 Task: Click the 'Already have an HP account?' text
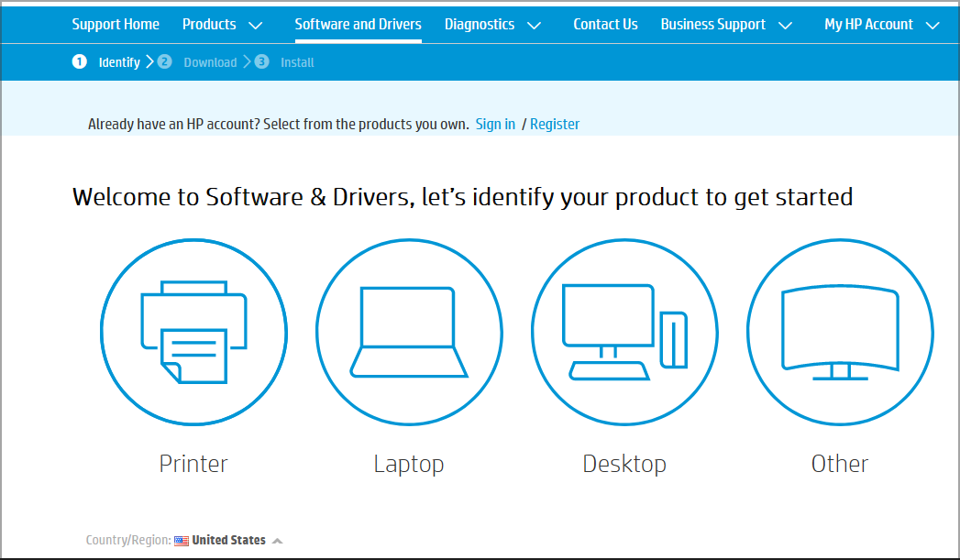coord(176,125)
